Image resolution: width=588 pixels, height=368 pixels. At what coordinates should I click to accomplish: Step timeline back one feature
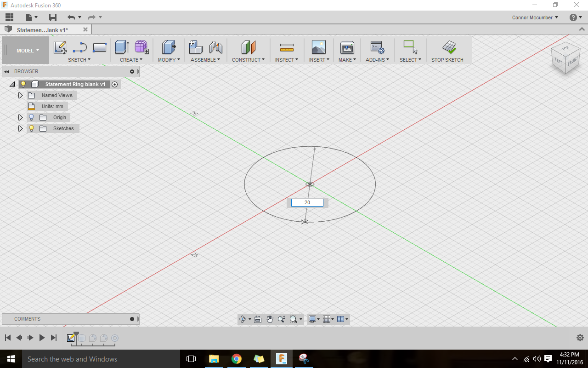tap(19, 338)
